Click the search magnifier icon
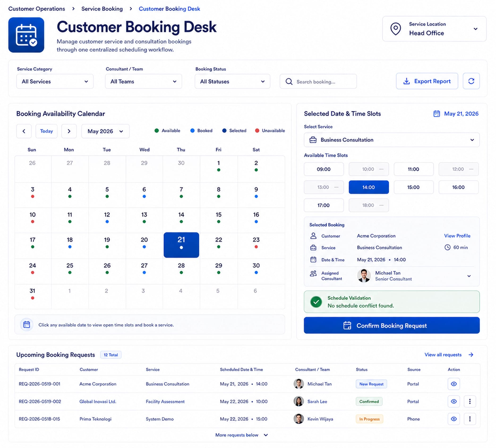 coord(289,82)
